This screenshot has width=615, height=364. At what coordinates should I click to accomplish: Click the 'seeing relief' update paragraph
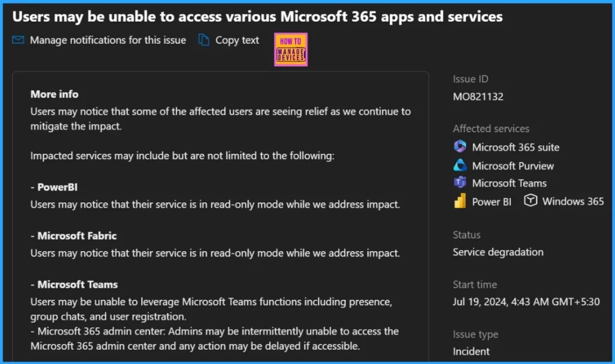pos(220,119)
